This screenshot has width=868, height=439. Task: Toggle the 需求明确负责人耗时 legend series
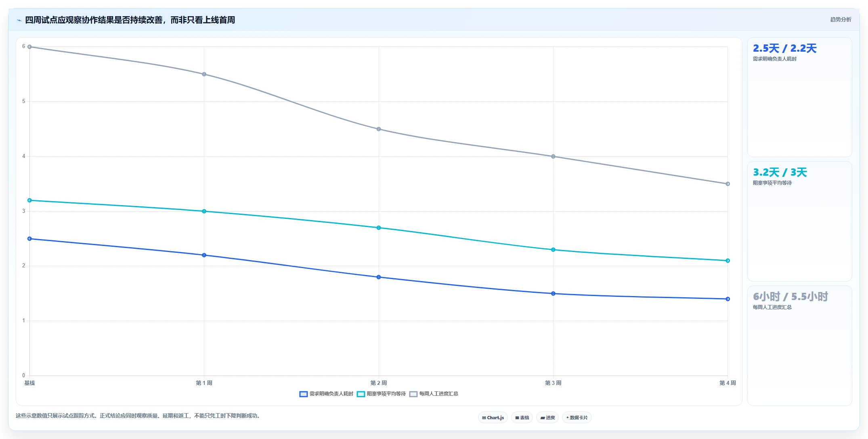[x=326, y=394]
